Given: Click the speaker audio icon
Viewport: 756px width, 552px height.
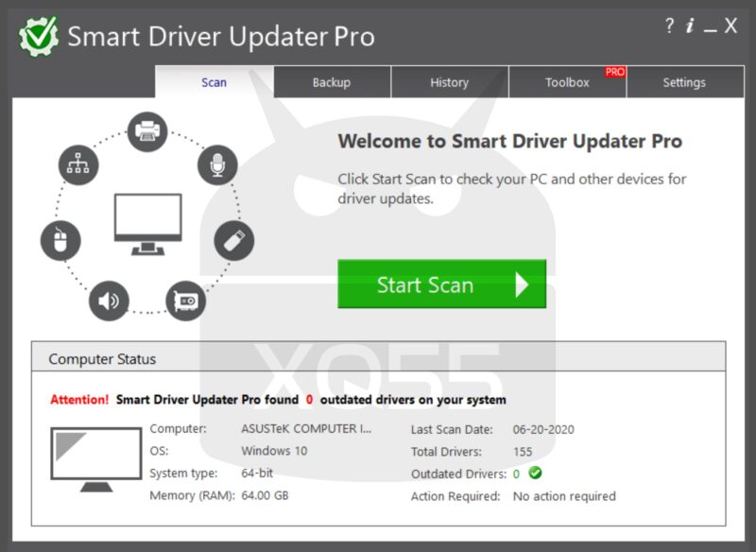Looking at the screenshot, I should [x=109, y=301].
